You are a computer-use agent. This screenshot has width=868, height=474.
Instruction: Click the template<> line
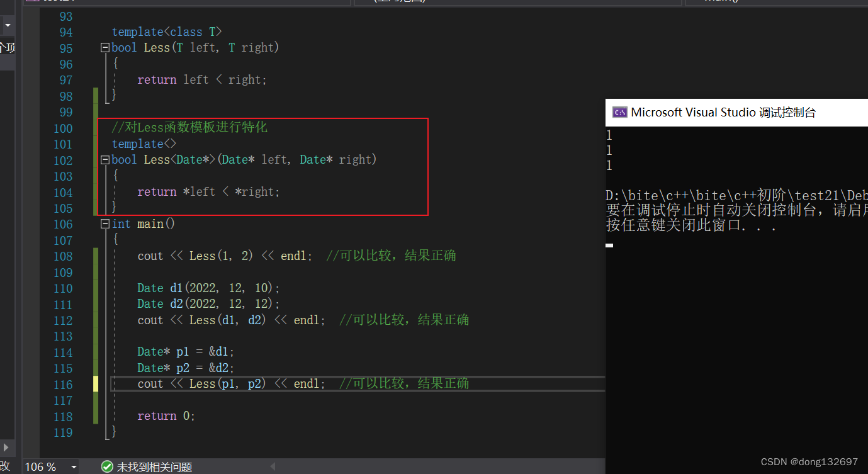[144, 144]
